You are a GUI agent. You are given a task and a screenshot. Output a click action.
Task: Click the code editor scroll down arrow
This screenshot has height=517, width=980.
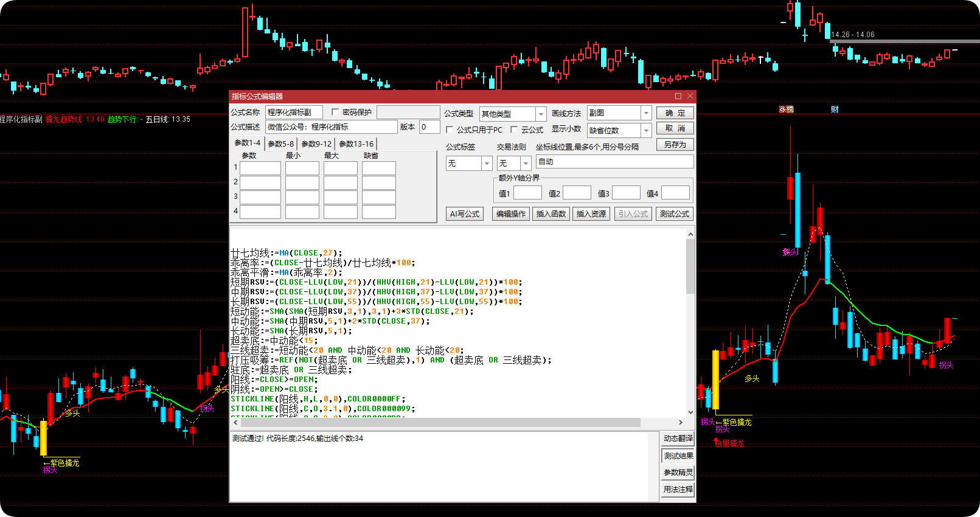(690, 412)
